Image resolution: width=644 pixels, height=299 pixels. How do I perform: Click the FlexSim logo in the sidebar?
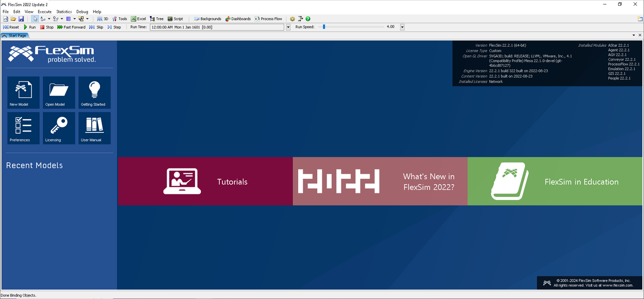click(52, 54)
